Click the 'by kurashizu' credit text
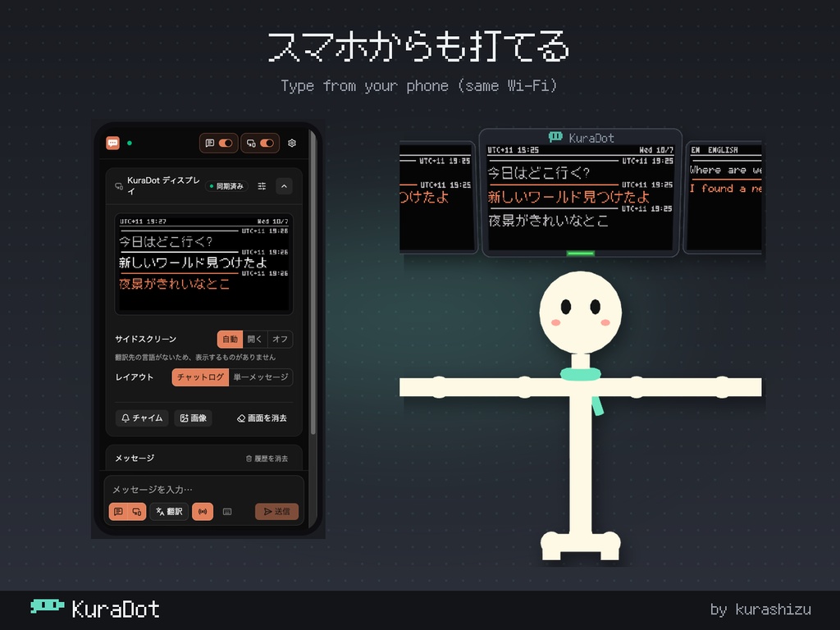The height and width of the screenshot is (630, 840). pos(760,609)
